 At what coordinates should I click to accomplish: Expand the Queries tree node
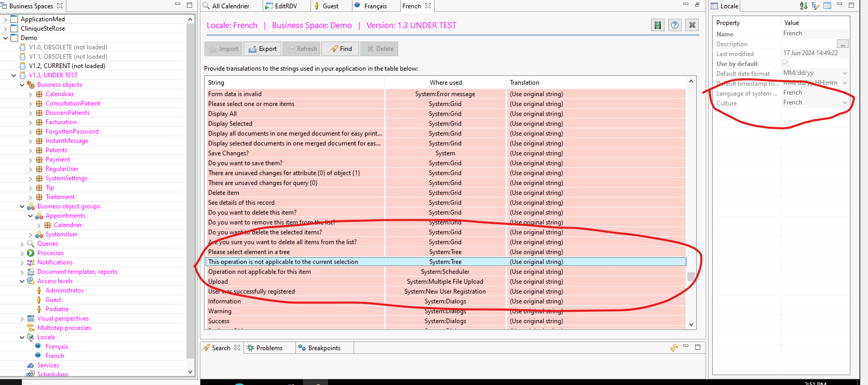(x=22, y=244)
